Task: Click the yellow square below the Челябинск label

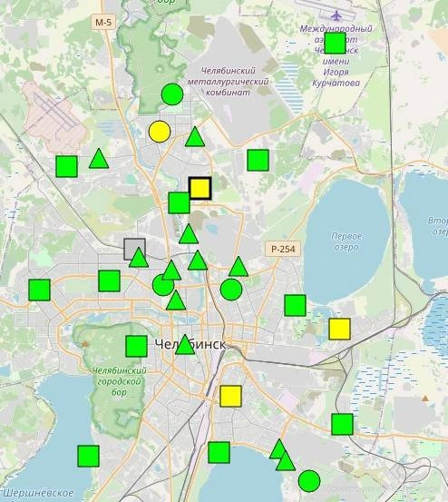Action: (230, 397)
